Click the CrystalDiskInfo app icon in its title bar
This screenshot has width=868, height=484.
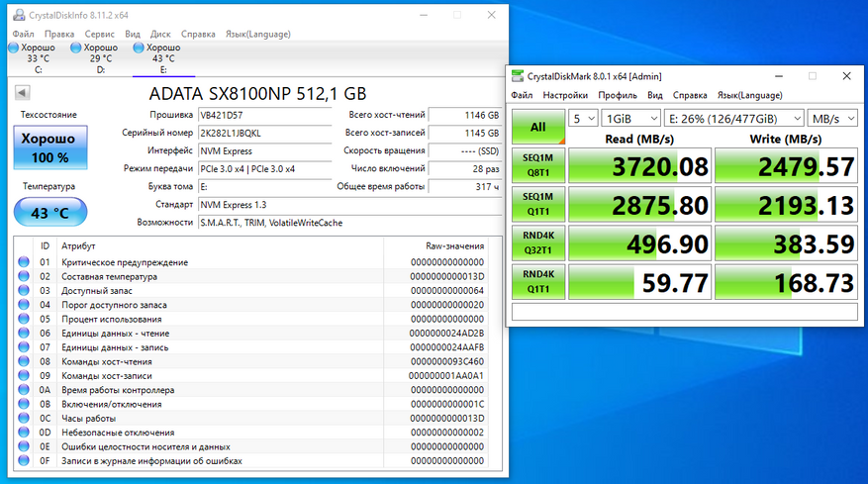(19, 15)
